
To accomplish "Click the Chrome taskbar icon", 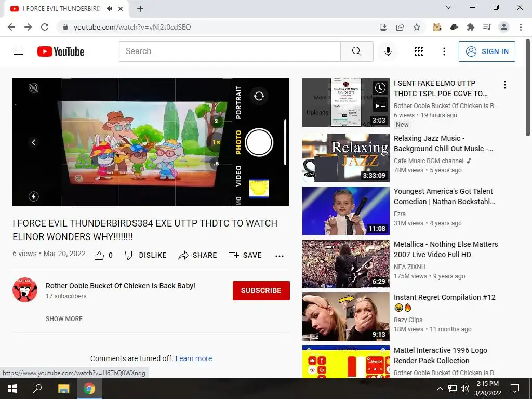I will 89,389.
